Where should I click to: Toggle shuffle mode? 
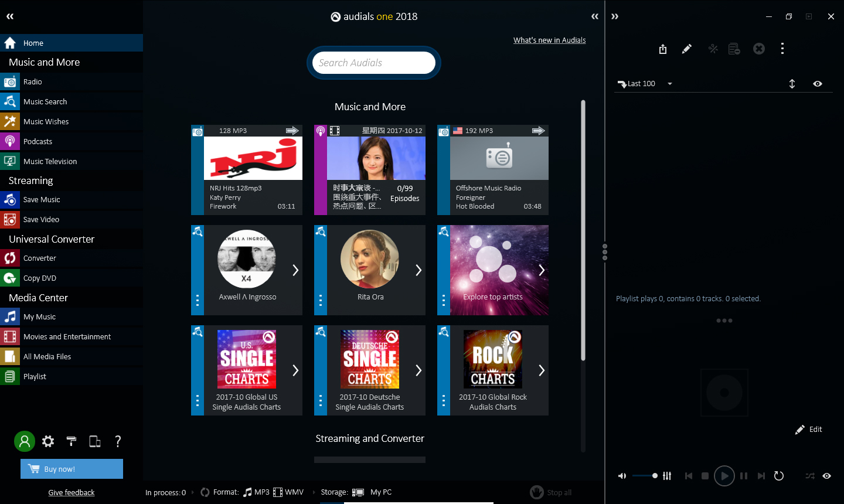click(x=810, y=476)
